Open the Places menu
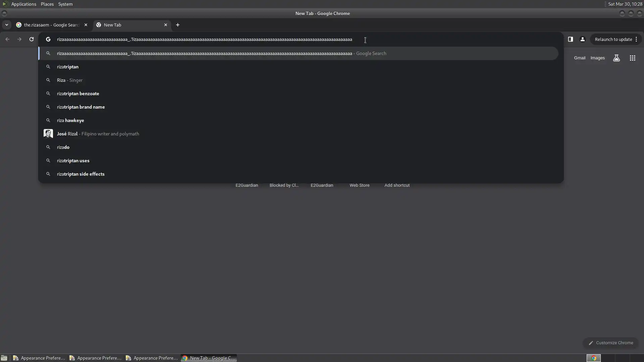The image size is (644, 362). (47, 4)
